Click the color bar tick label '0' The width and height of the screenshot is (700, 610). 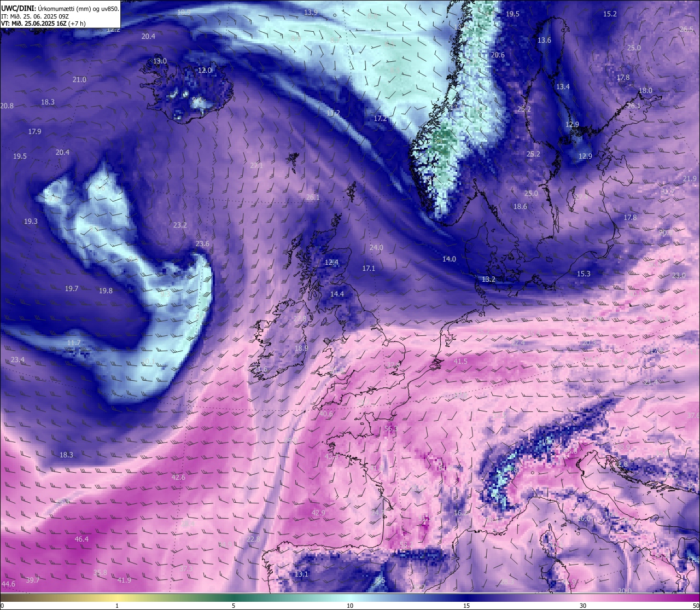(x=2, y=606)
